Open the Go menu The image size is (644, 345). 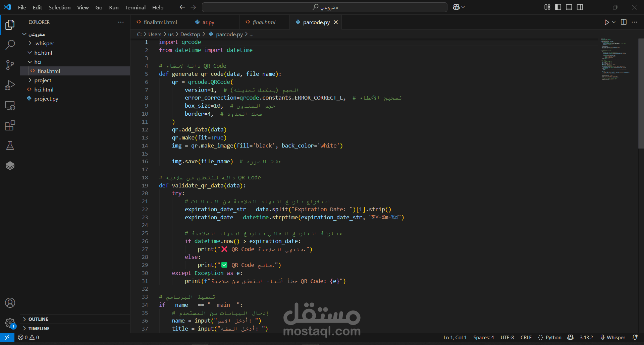(99, 7)
